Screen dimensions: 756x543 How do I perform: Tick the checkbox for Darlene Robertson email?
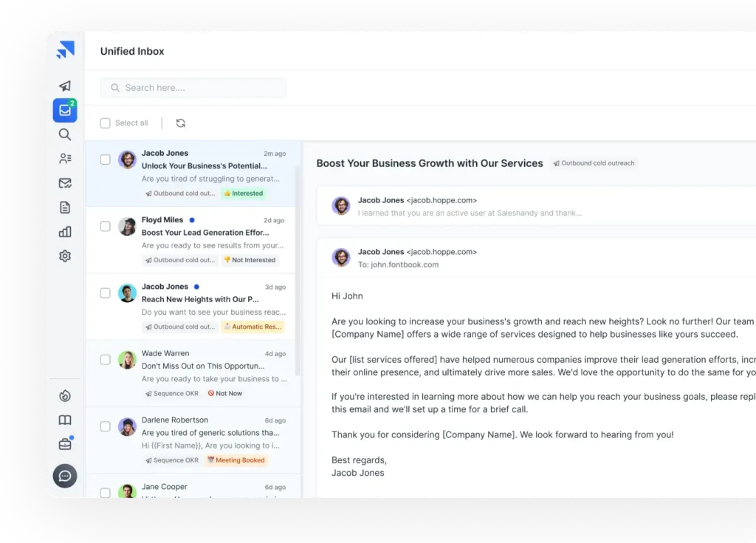click(x=105, y=426)
